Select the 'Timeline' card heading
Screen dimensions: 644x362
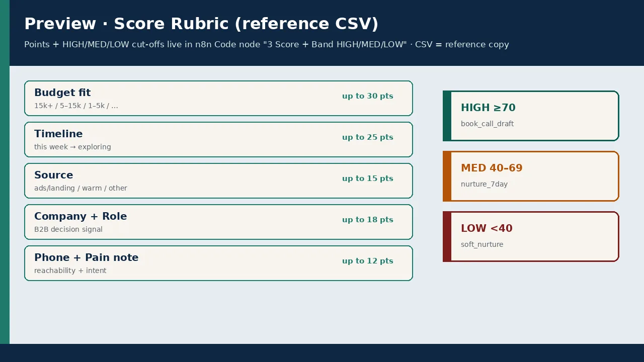point(58,134)
